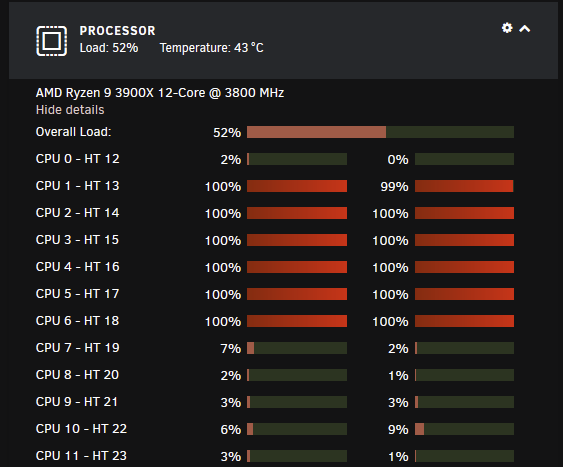The image size is (563, 467).
Task: Click the CPU 8 - HT 20 label
Action: (78, 375)
